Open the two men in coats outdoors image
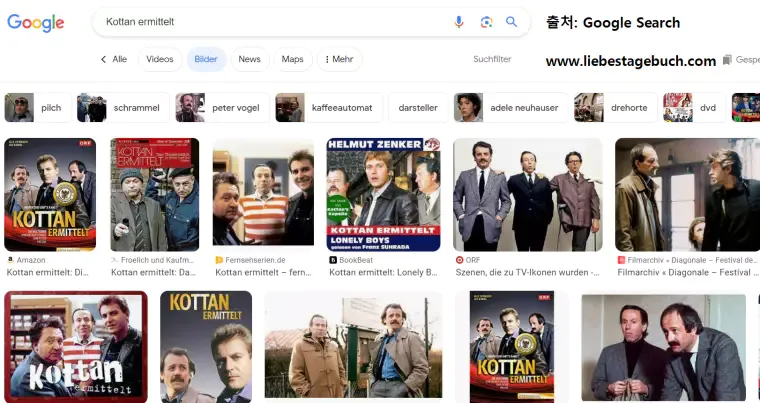Screen dimensions: 760x403 pos(353,345)
